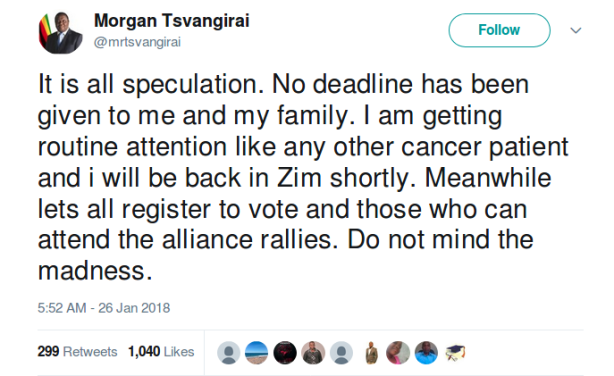This screenshot has width=614, height=376.
Task: Open the Morgan Tsvangirai display name link
Action: coord(172,20)
